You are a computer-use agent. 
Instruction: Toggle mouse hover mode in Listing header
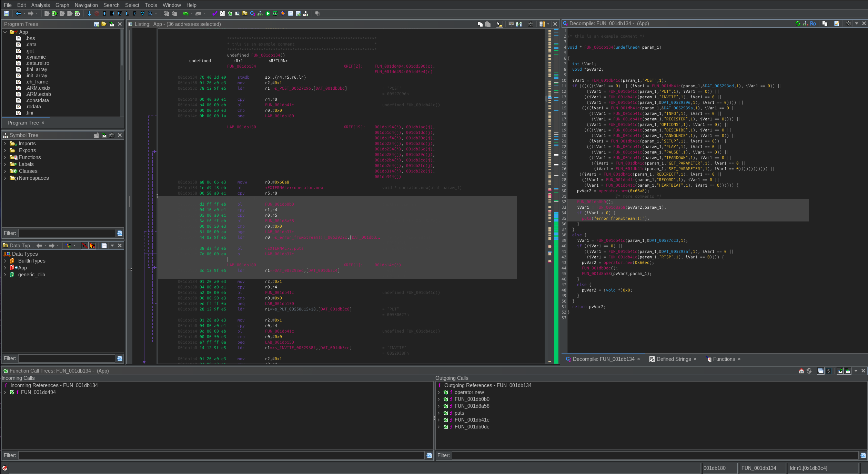tap(499, 24)
